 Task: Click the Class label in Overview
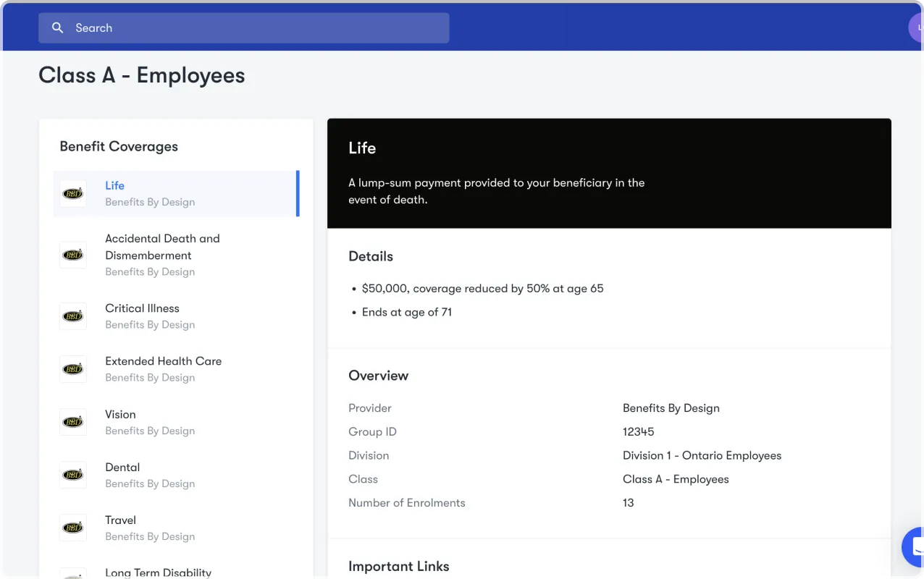[x=364, y=479]
